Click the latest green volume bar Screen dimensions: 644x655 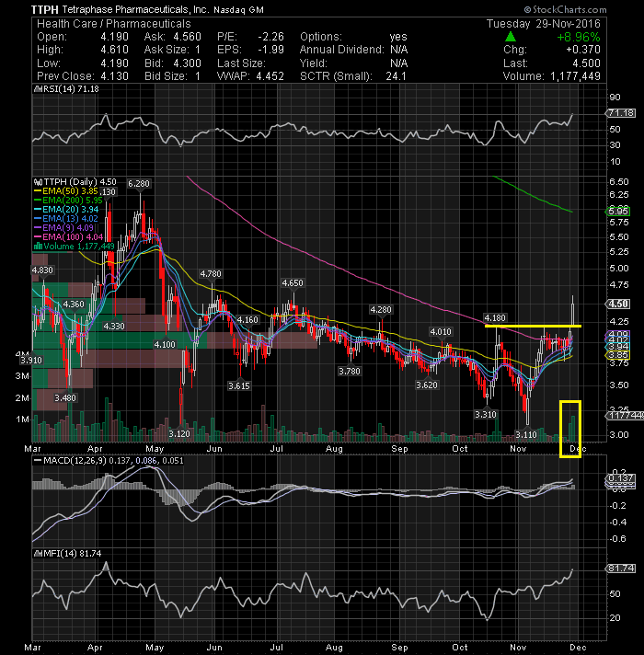click(573, 429)
